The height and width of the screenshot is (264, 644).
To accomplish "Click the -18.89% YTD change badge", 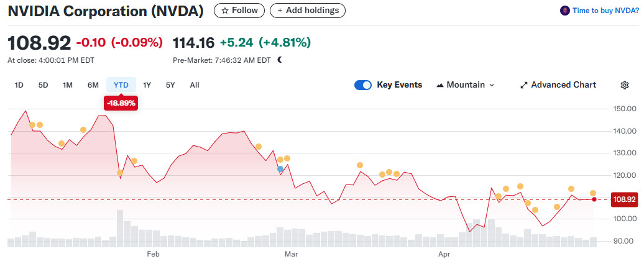I will [x=121, y=103].
